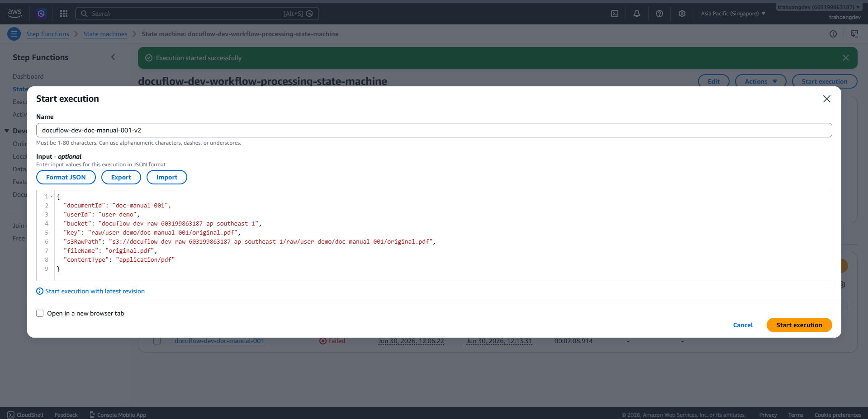Open the Actions dropdown on state machine page
Viewport: 868px width, 419px height.
click(x=761, y=81)
